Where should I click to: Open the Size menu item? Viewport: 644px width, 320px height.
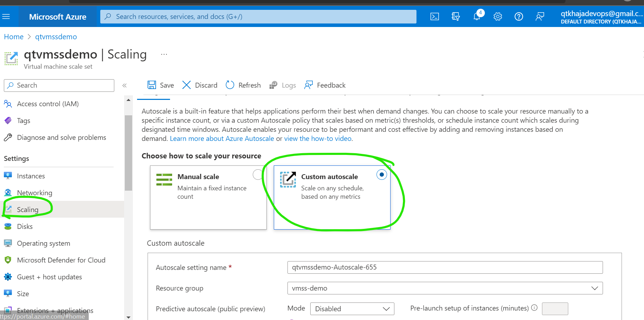click(23, 294)
